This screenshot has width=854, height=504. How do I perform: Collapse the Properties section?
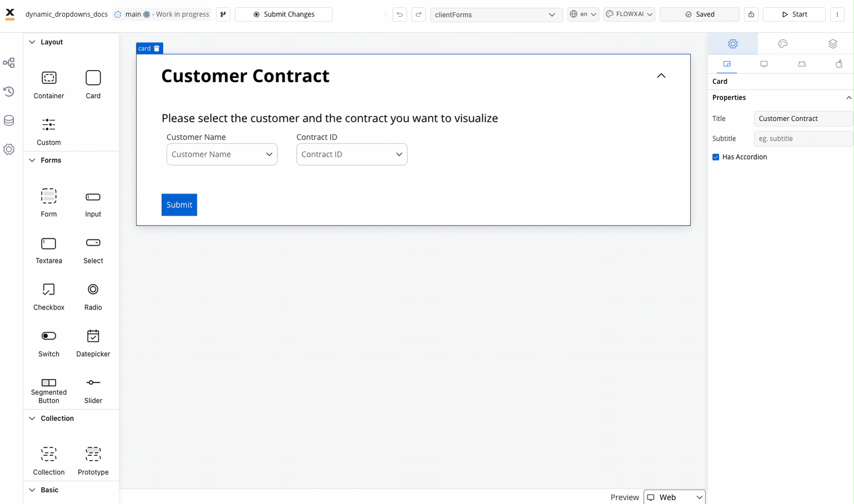(x=848, y=98)
